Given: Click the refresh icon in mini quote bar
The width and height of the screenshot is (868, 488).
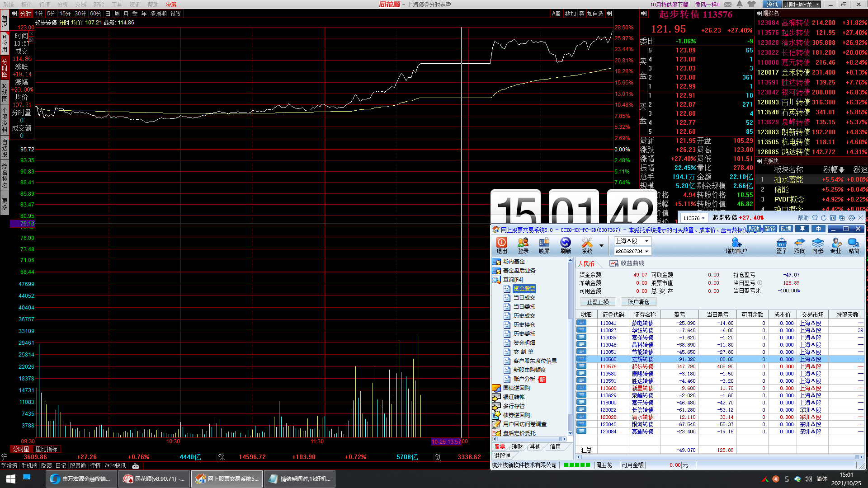Looking at the screenshot, I should point(824,218).
